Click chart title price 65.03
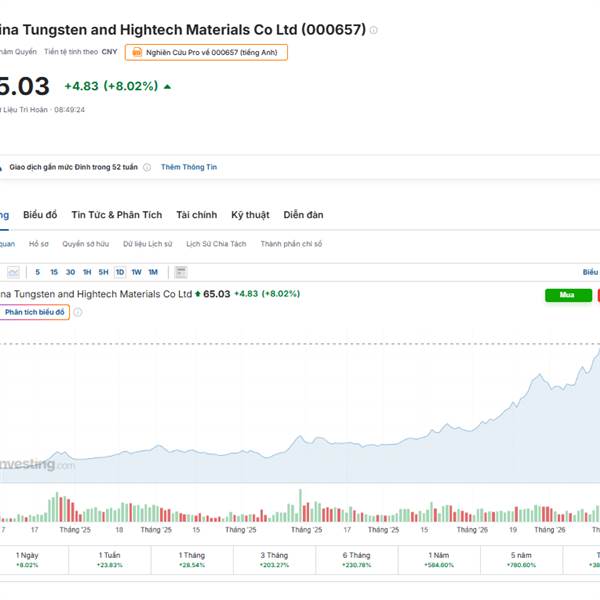 tap(217, 294)
